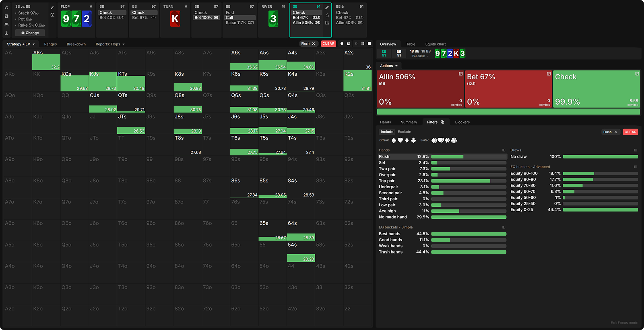Screen dimensions: 644x330
Task: Toggle the suited clubs suit filter
Action: click(x=454, y=140)
